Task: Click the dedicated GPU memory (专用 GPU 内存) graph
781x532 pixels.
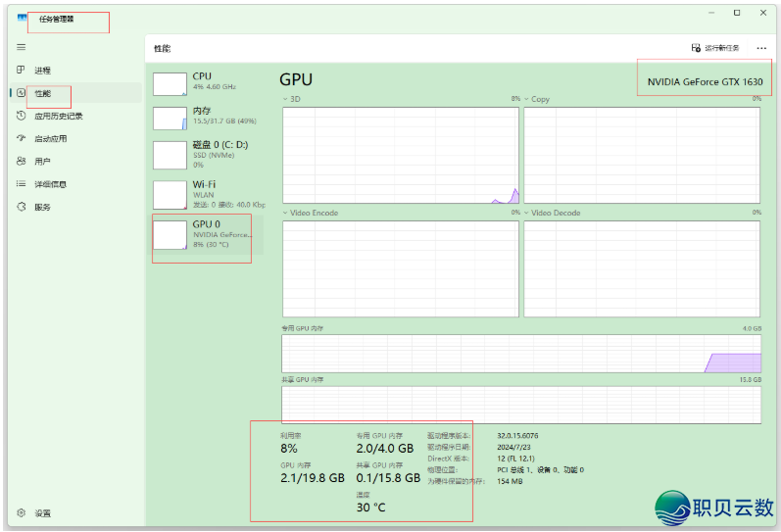Action: pos(521,354)
